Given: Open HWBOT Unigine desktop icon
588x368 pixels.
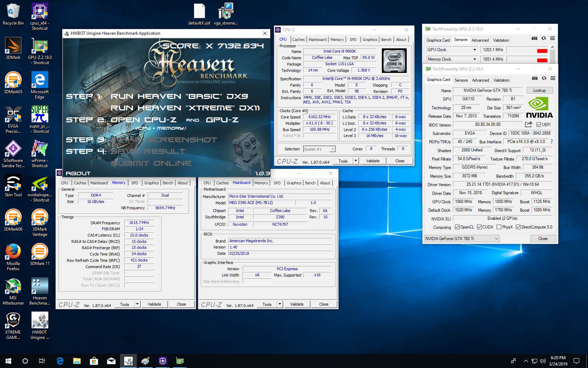Looking at the screenshot, I should pyautogui.click(x=40, y=326).
